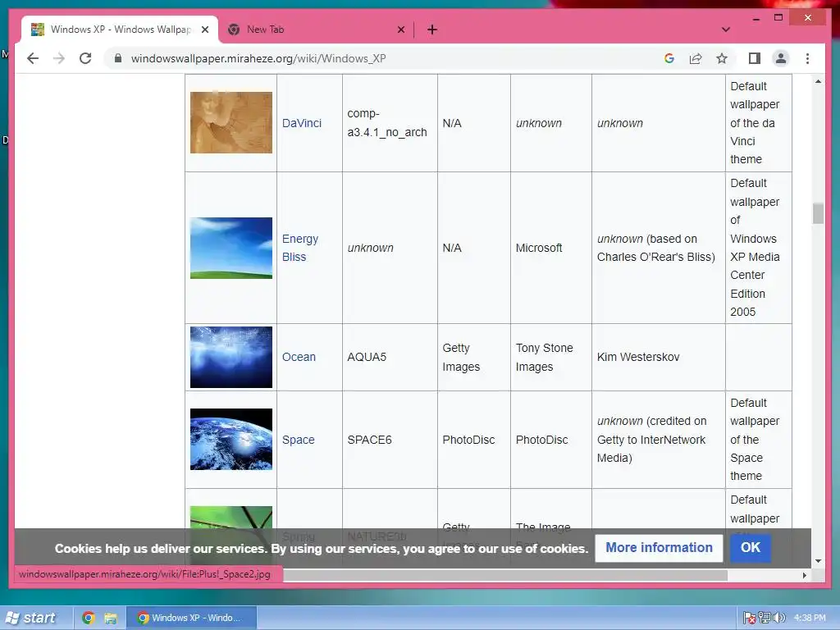
Task: Expand the tab search dropdown
Action: pos(725,30)
